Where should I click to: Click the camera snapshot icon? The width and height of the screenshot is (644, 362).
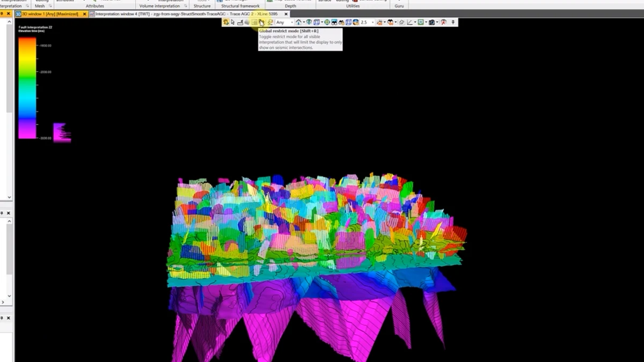coord(431,23)
